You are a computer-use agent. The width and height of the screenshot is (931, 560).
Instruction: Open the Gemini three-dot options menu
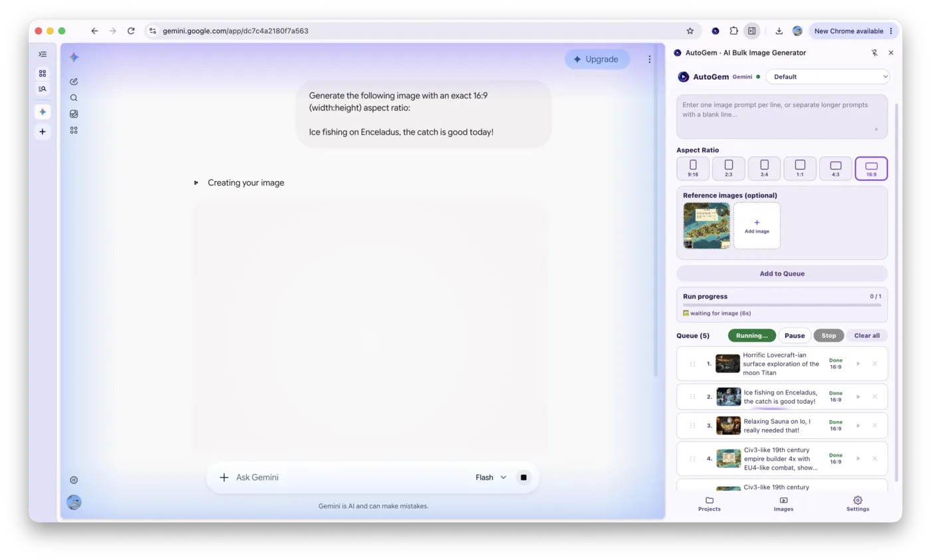coord(650,59)
